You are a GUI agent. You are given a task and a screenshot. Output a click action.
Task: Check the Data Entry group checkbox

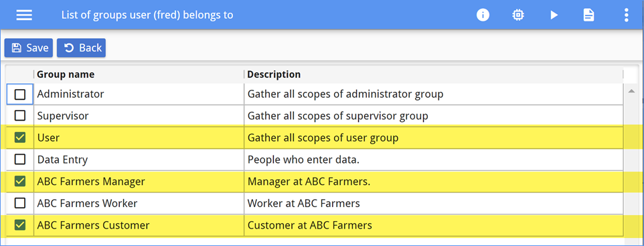[x=19, y=160]
